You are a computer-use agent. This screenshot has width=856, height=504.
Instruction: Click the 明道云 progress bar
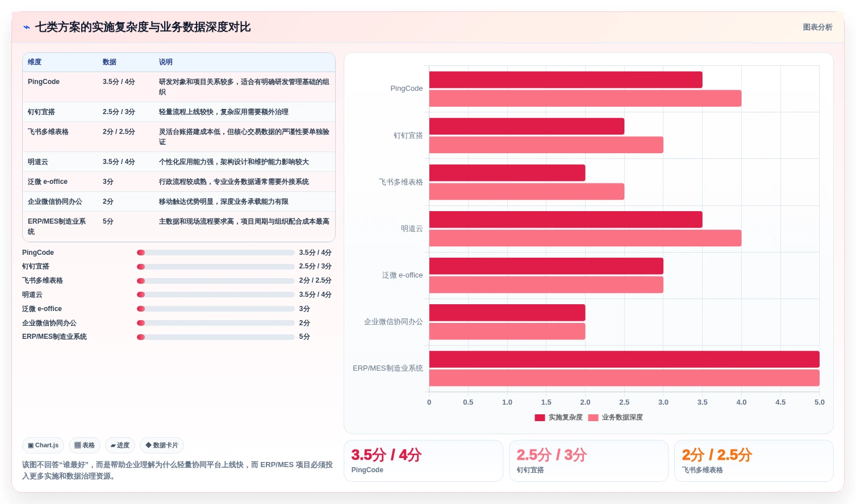point(216,295)
